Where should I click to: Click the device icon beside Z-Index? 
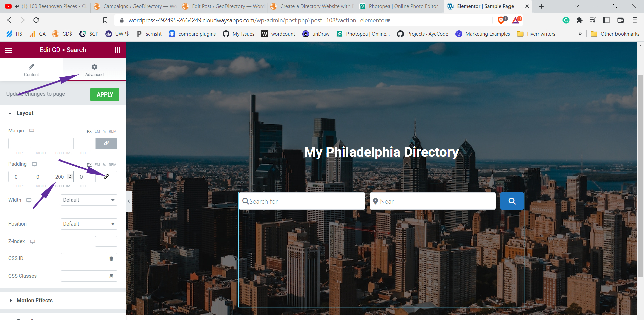(x=32, y=241)
